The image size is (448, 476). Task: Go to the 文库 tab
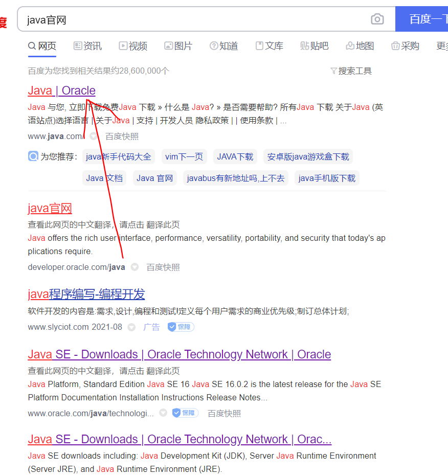click(x=269, y=46)
